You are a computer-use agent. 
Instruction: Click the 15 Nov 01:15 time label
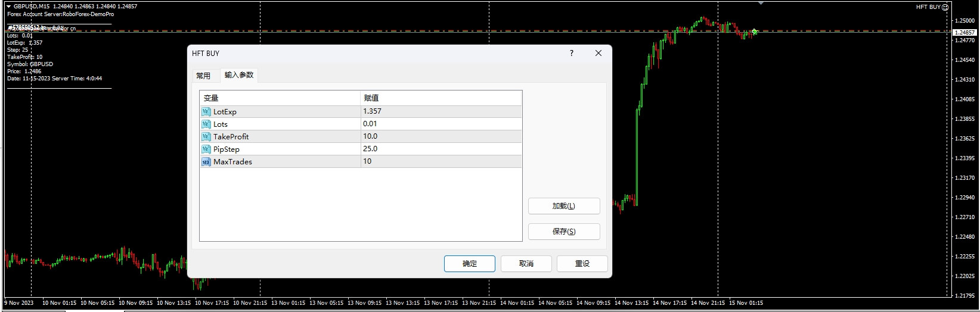745,303
